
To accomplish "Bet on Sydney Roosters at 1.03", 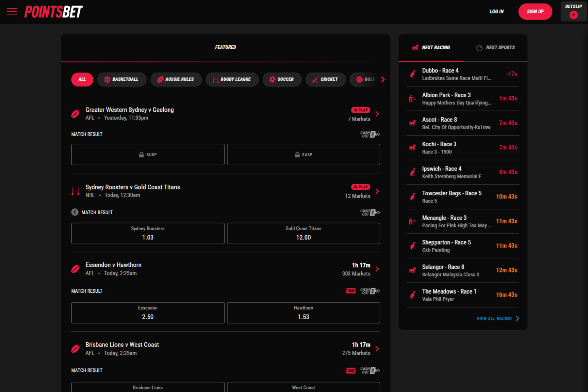I will click(x=148, y=233).
